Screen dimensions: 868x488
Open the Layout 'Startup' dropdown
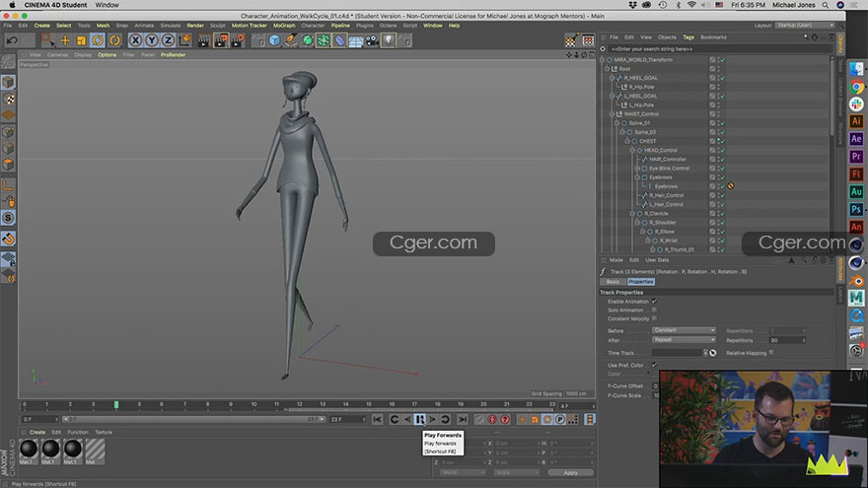[x=804, y=26]
